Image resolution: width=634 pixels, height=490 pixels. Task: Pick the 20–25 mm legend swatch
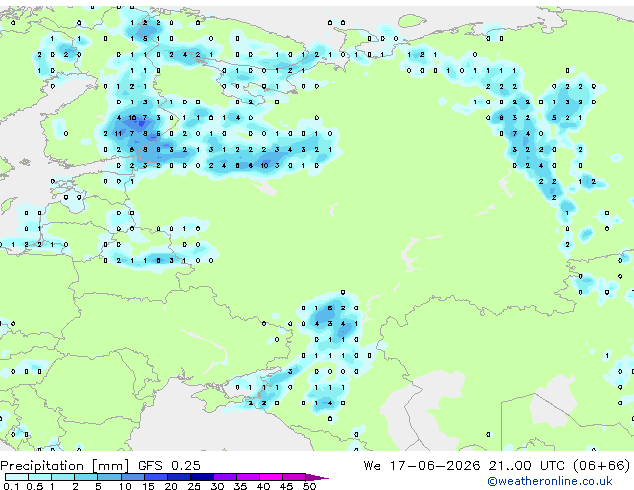coord(179,477)
